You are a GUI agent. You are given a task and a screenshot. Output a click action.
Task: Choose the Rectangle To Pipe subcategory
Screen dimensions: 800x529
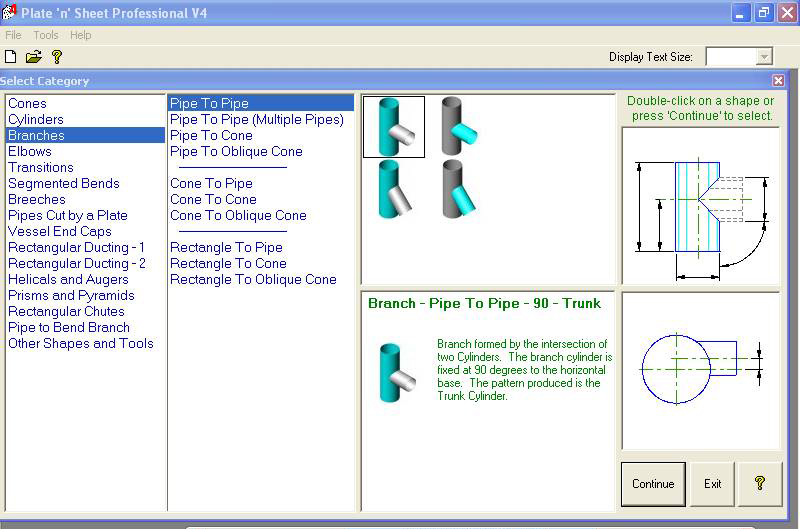coord(261,247)
